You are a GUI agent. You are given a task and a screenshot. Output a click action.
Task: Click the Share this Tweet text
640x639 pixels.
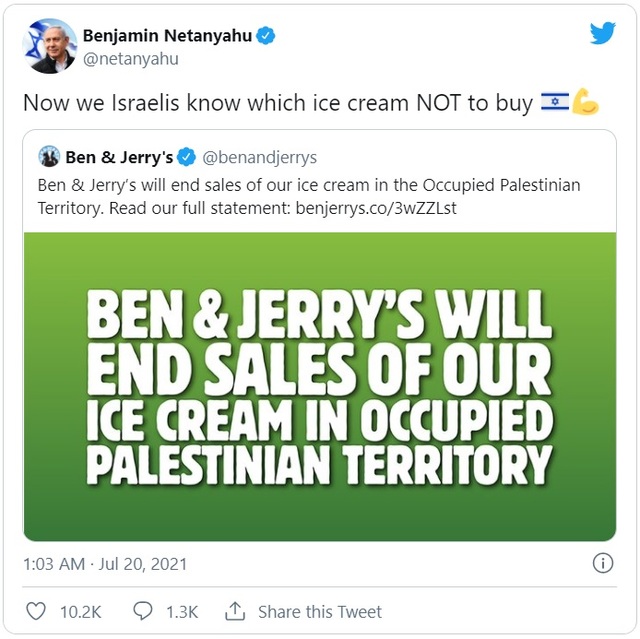(x=320, y=611)
